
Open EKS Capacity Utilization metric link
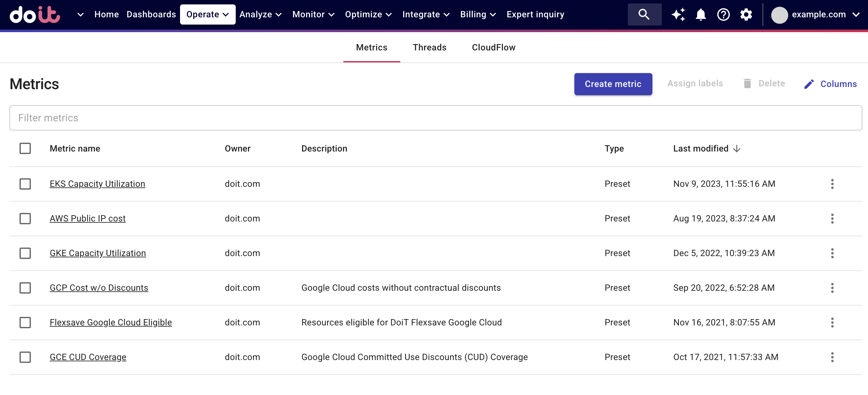coord(97,184)
